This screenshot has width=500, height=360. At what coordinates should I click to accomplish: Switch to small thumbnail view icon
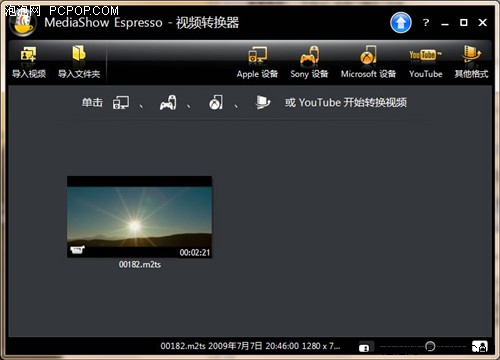364,348
